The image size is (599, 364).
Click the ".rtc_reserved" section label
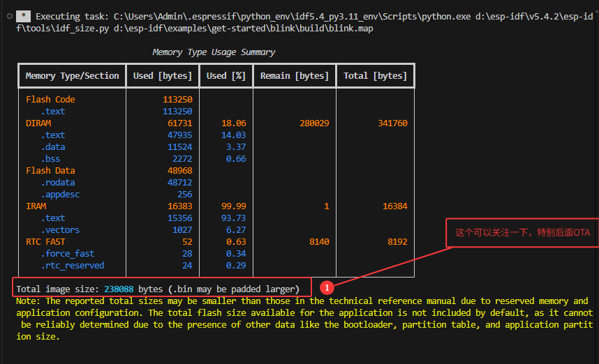pyautogui.click(x=73, y=265)
